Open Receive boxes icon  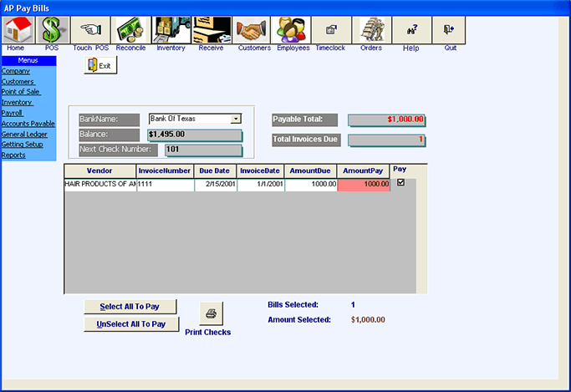point(212,30)
